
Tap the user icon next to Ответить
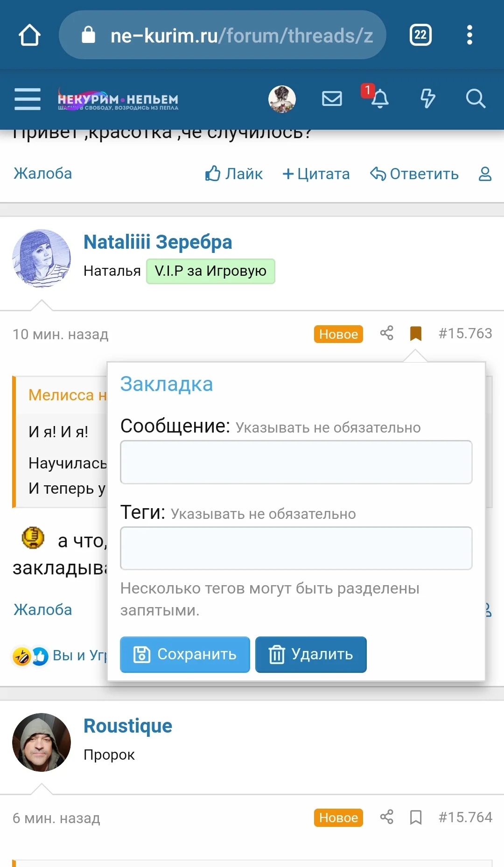485,174
